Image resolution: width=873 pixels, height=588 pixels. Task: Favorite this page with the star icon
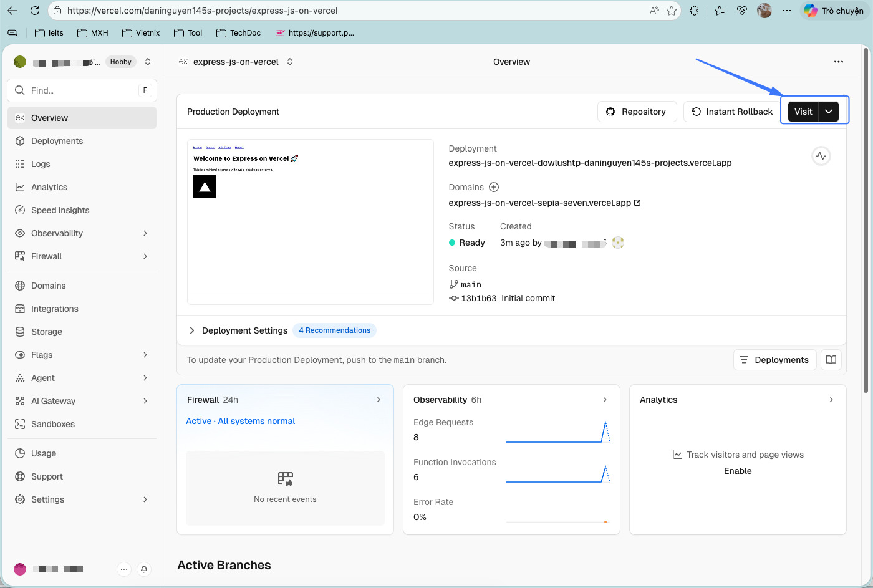pos(672,11)
